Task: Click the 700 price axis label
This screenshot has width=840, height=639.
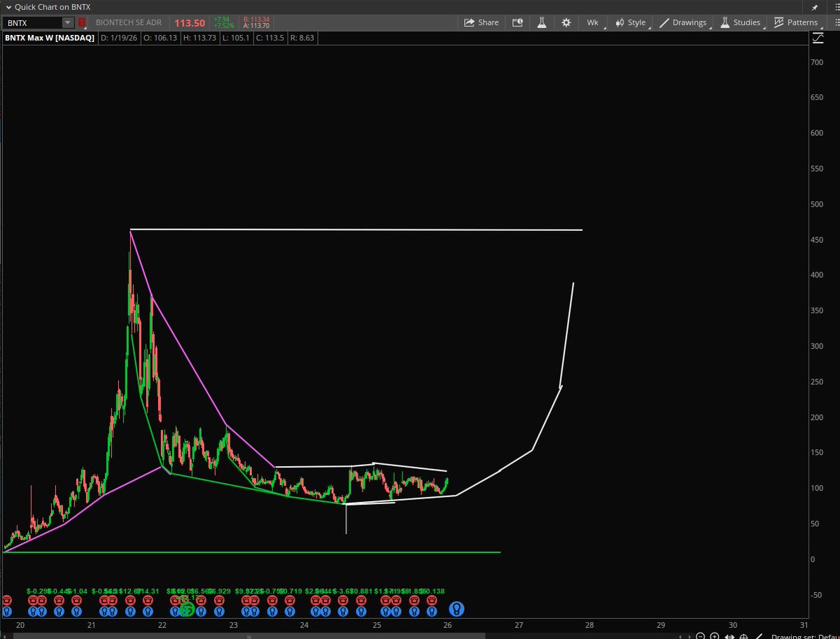Action: click(x=816, y=62)
